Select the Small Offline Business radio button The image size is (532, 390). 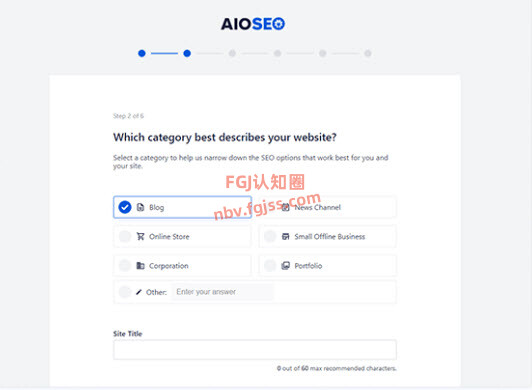[x=270, y=236]
